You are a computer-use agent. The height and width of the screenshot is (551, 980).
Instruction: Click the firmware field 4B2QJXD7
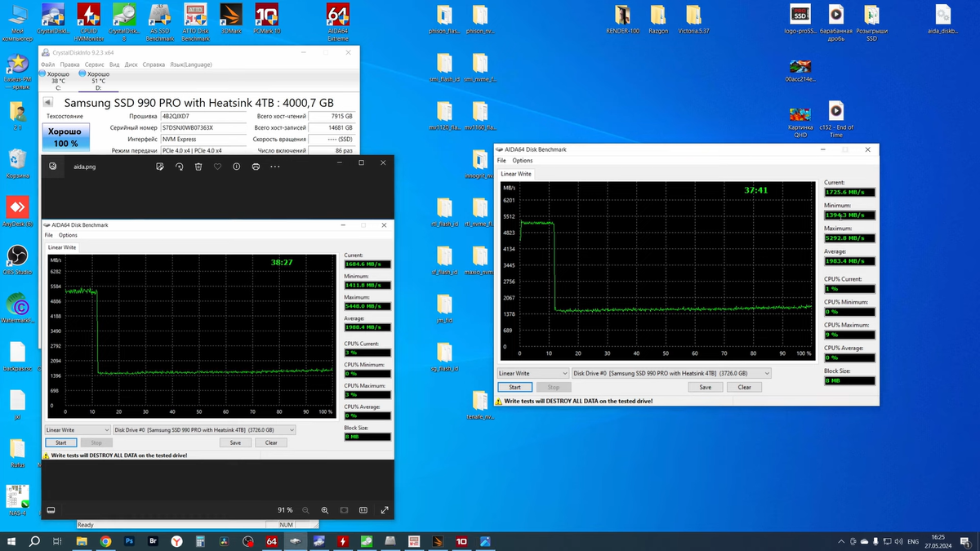203,117
